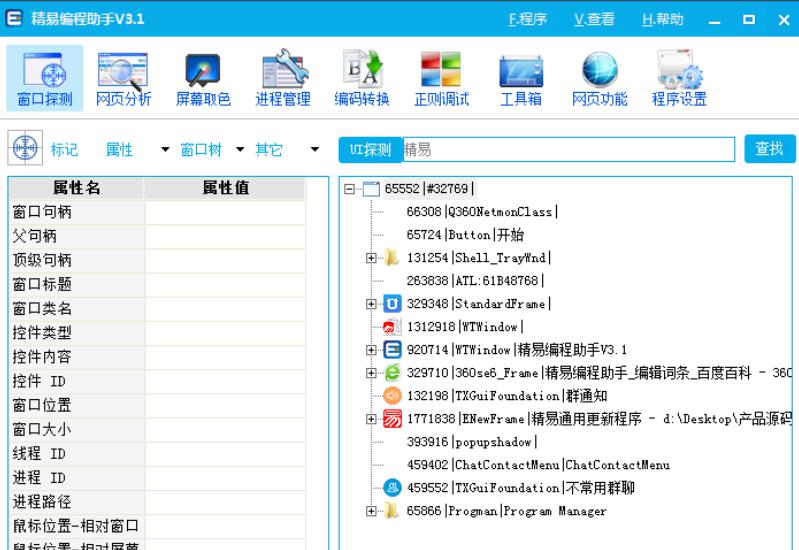
Task: Click the blue group icon for 不常用群聊
Action: tap(392, 488)
